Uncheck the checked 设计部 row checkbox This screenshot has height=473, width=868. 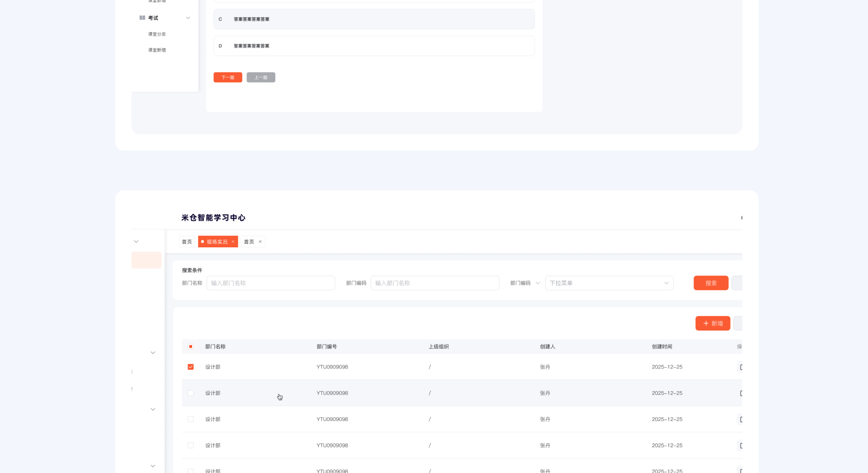point(191,367)
